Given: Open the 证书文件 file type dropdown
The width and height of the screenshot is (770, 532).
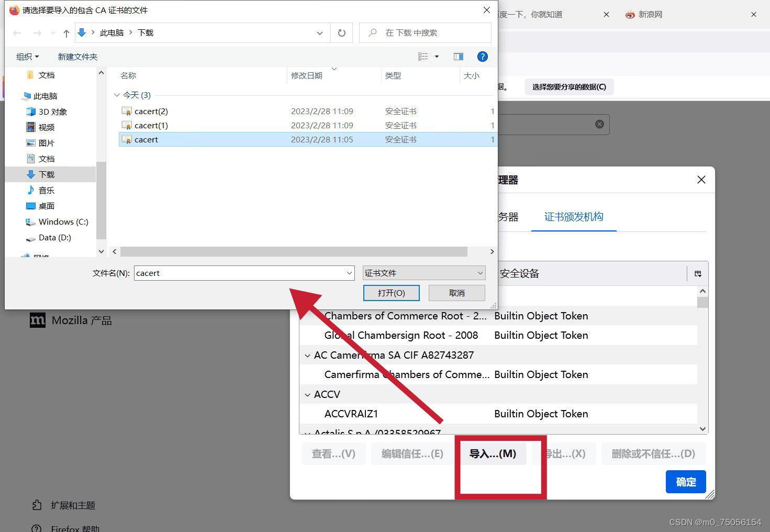Looking at the screenshot, I should pos(424,273).
